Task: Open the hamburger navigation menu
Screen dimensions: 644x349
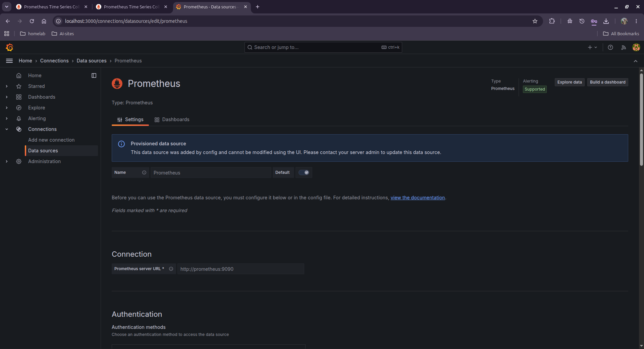Action: coord(9,61)
